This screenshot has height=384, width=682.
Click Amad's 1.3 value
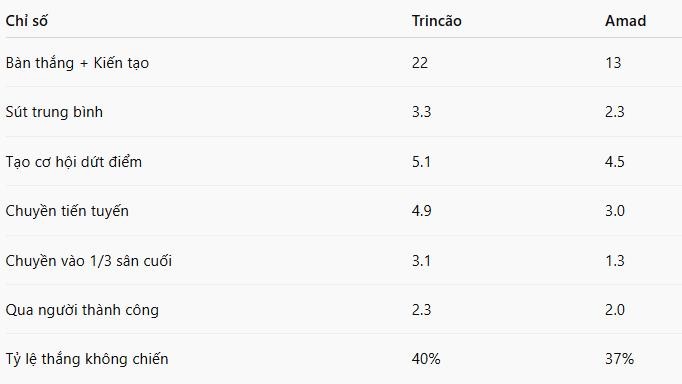pyautogui.click(x=615, y=261)
